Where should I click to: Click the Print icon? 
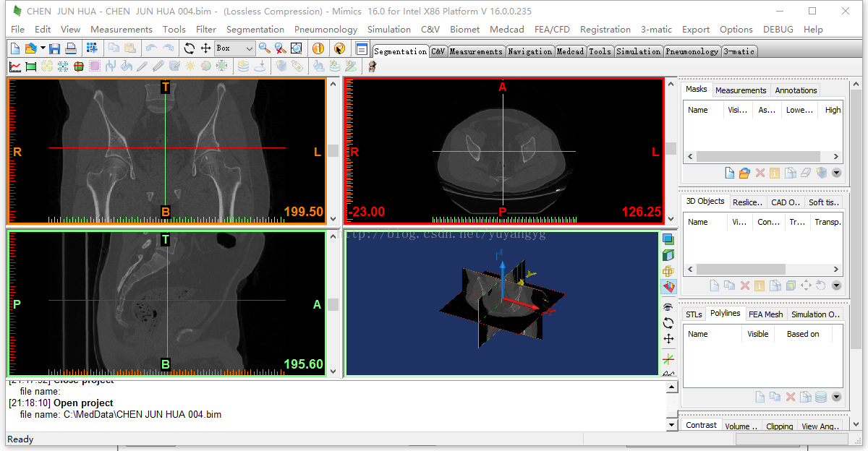(x=71, y=48)
